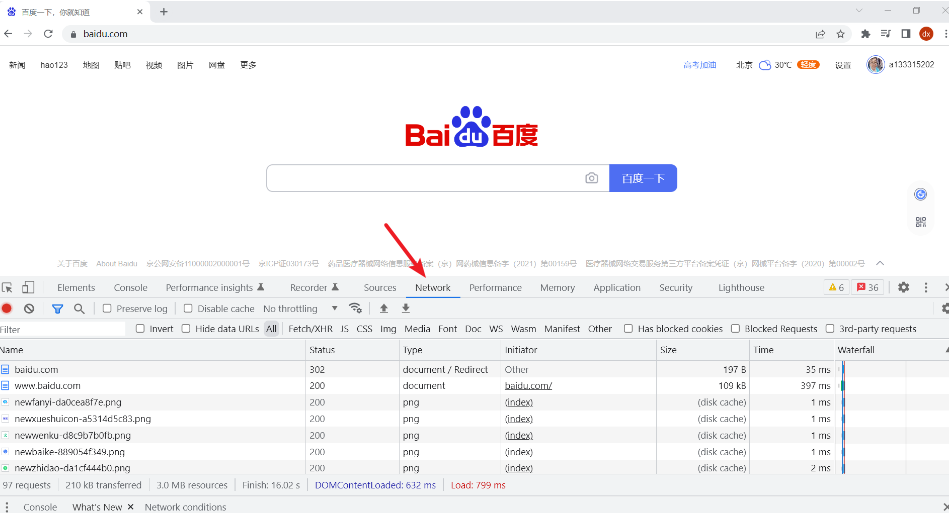952x516 pixels.
Task: Enable the Preserve log checkbox
Action: pos(107,308)
